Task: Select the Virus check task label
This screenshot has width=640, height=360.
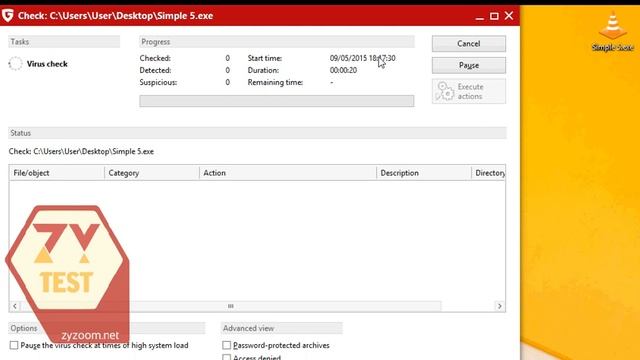Action: tap(47, 64)
